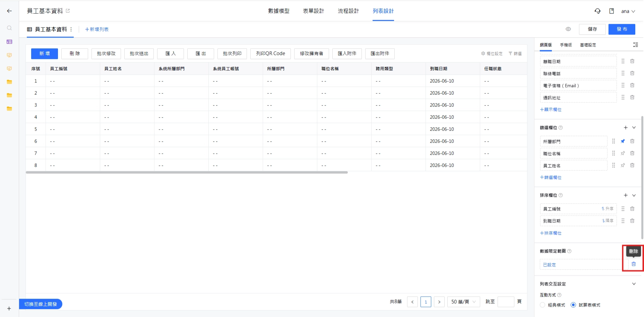The height and width of the screenshot is (317, 644).
Task: Grab drag handle of 離職日期 field
Action: (x=623, y=61)
